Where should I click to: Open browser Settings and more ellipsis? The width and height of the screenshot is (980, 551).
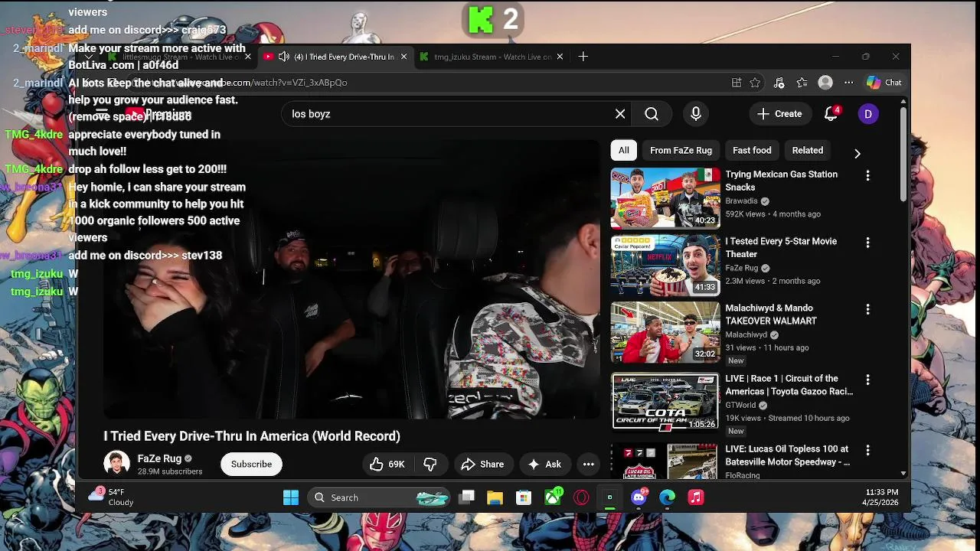coord(848,83)
